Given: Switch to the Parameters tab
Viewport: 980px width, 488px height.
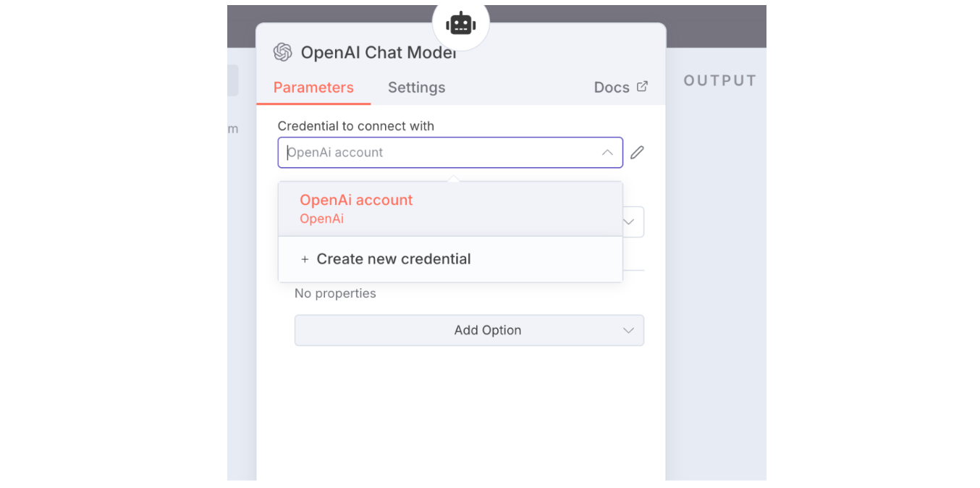Looking at the screenshot, I should (313, 88).
